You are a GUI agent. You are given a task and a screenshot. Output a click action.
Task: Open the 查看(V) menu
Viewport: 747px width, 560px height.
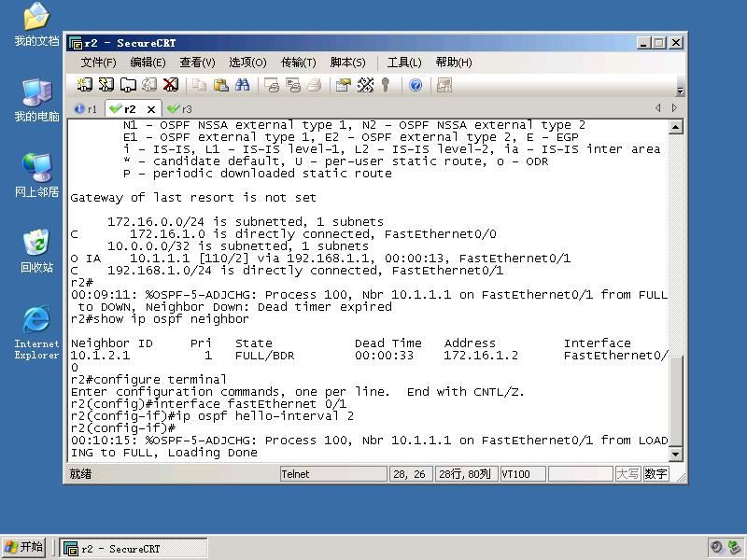coord(197,63)
